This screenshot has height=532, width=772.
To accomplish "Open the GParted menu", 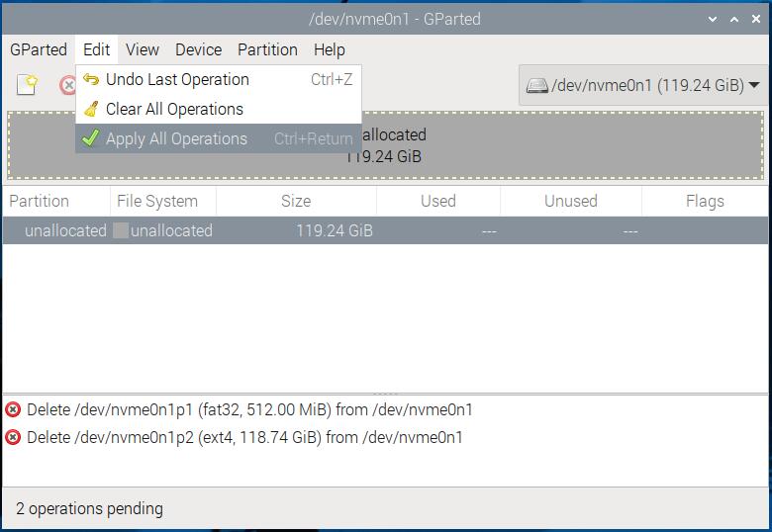I will (39, 49).
